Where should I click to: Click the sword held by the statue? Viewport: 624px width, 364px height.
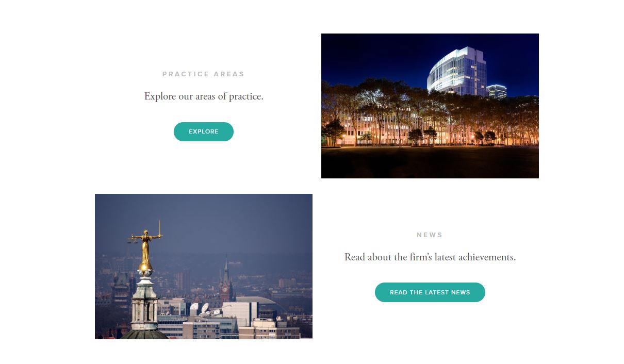point(159,228)
